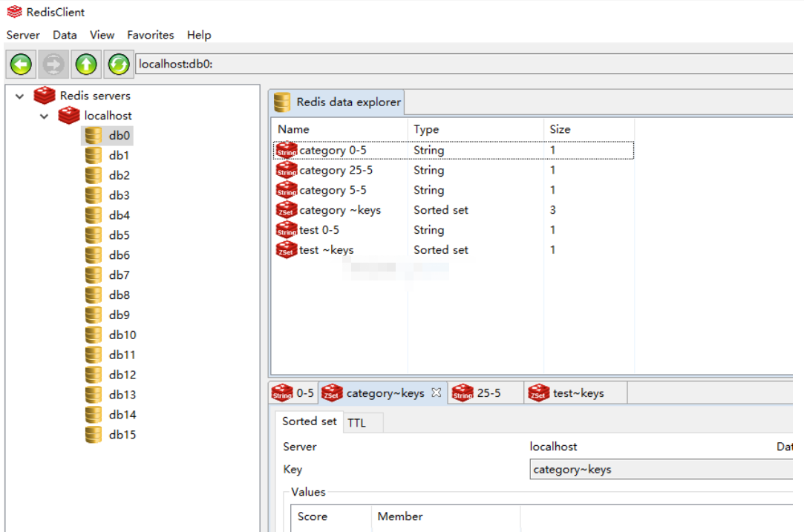The width and height of the screenshot is (804, 532).
Task: Collapse the localhost server node
Action: [44, 116]
